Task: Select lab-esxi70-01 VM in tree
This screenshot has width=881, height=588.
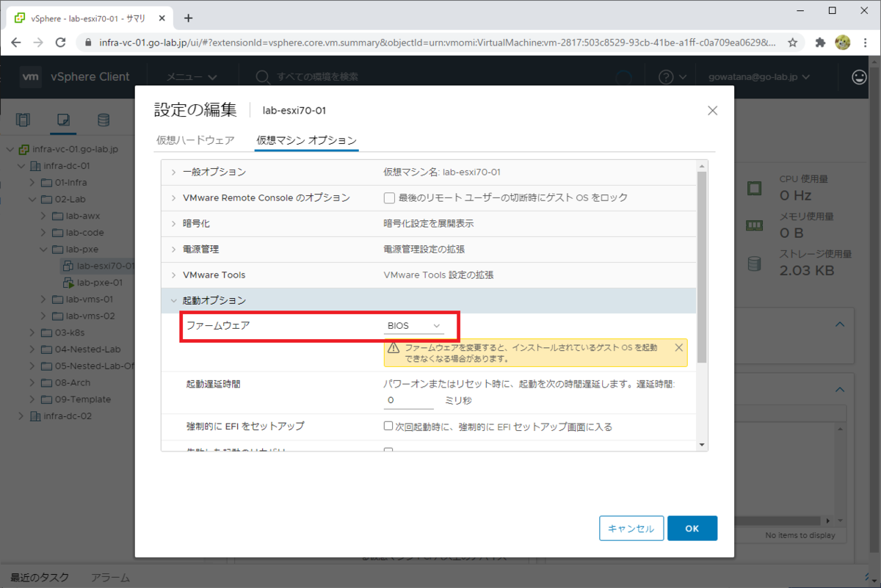Action: [x=105, y=266]
